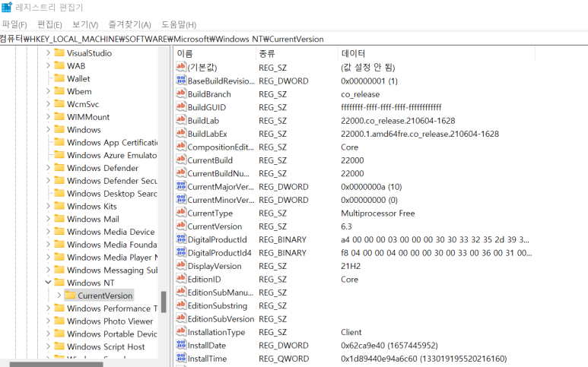Expand the WAB key
588x367 pixels.
click(x=48, y=65)
